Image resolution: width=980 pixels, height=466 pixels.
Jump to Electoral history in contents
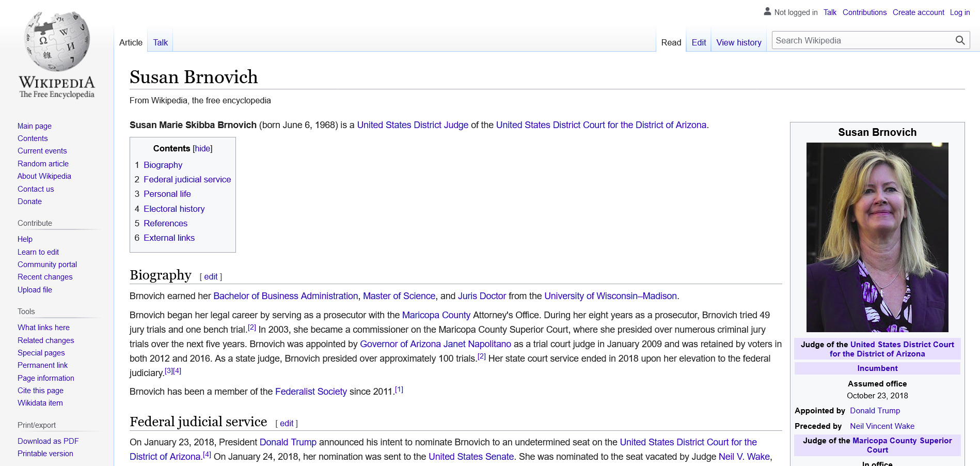(174, 209)
